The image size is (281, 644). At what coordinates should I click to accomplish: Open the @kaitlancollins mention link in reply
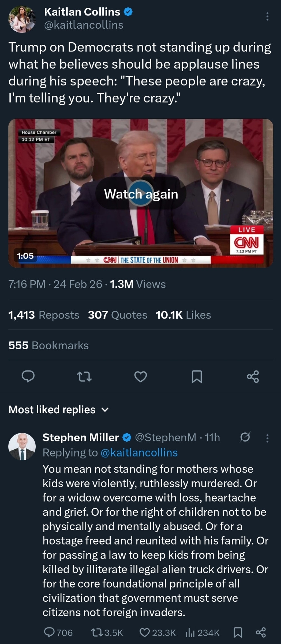(139, 453)
